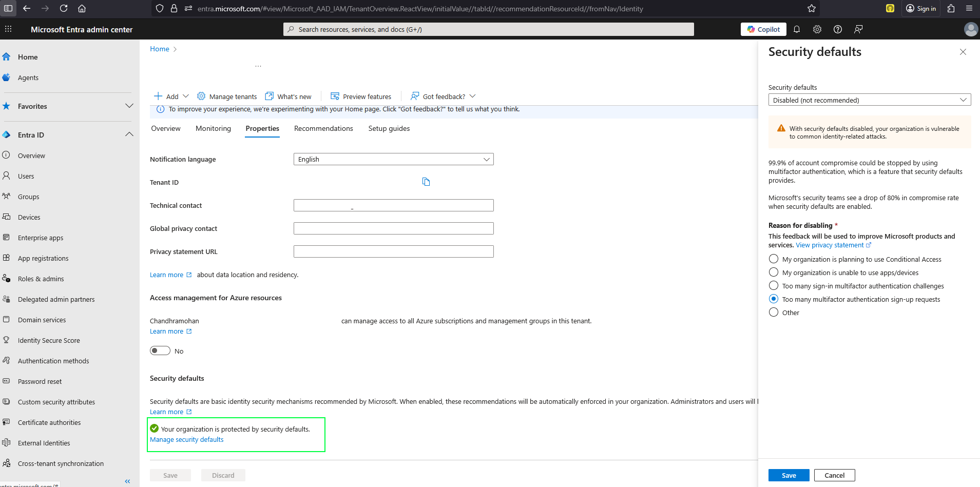Image resolution: width=980 pixels, height=487 pixels.
Task: Click the help question mark icon
Action: (838, 29)
